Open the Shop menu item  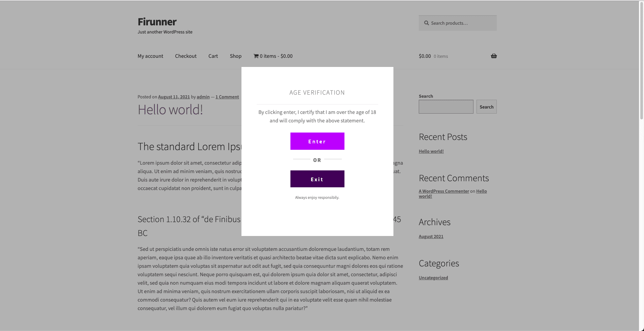pos(236,56)
